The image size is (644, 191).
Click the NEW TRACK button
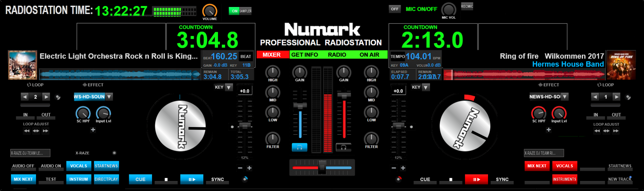pyautogui.click(x=620, y=180)
